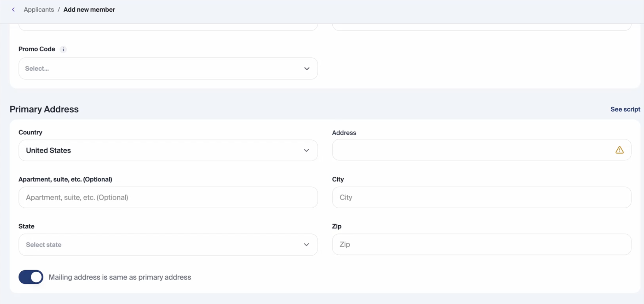Open the Country dropdown showing United States
Viewport: 644px width, 304px height.
(160, 151)
